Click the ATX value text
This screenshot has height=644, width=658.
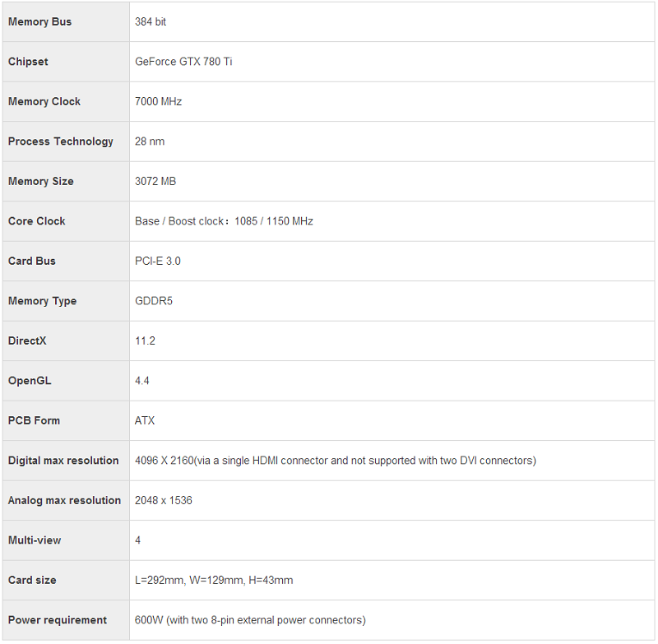pyautogui.click(x=145, y=421)
